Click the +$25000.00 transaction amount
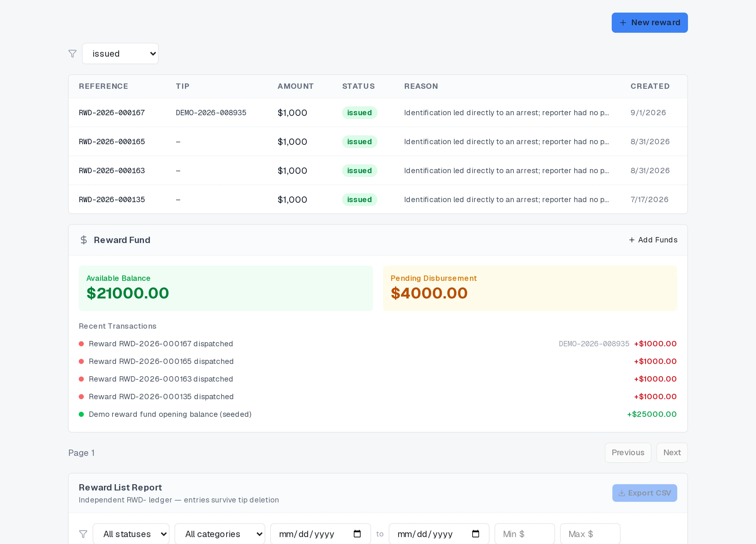The height and width of the screenshot is (544, 756). (652, 414)
